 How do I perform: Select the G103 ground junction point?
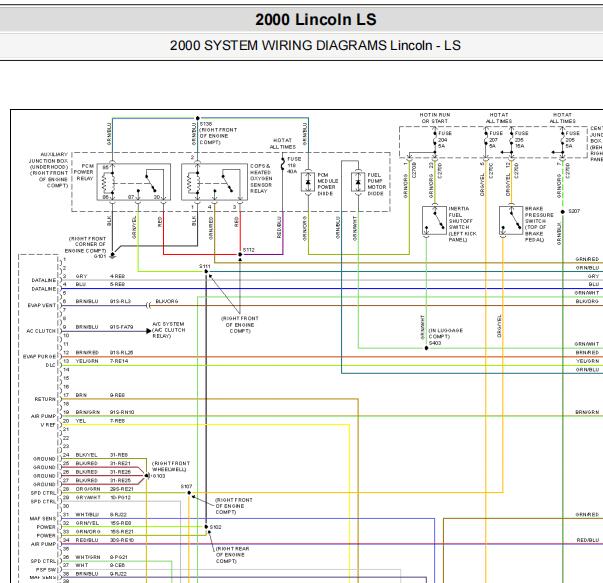(147, 476)
